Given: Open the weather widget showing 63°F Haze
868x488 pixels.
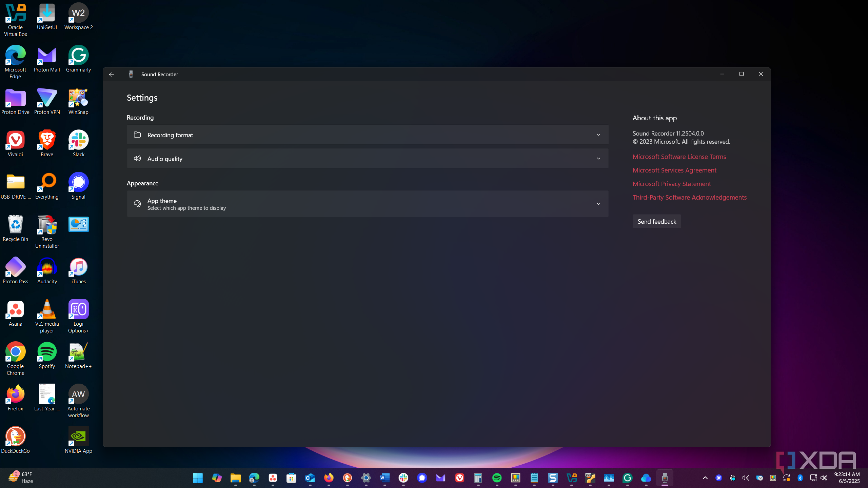Looking at the screenshot, I should [20, 477].
